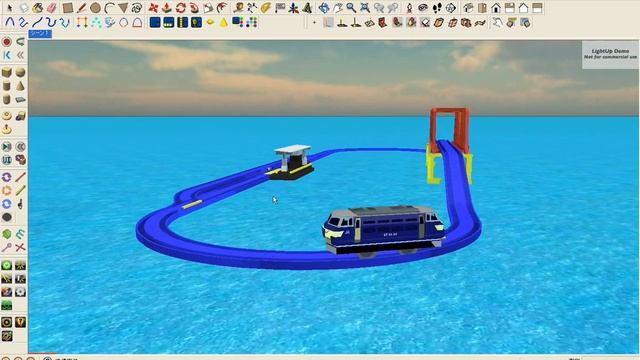
Task: Choose the magnifier Zoom tool
Action: [351, 8]
